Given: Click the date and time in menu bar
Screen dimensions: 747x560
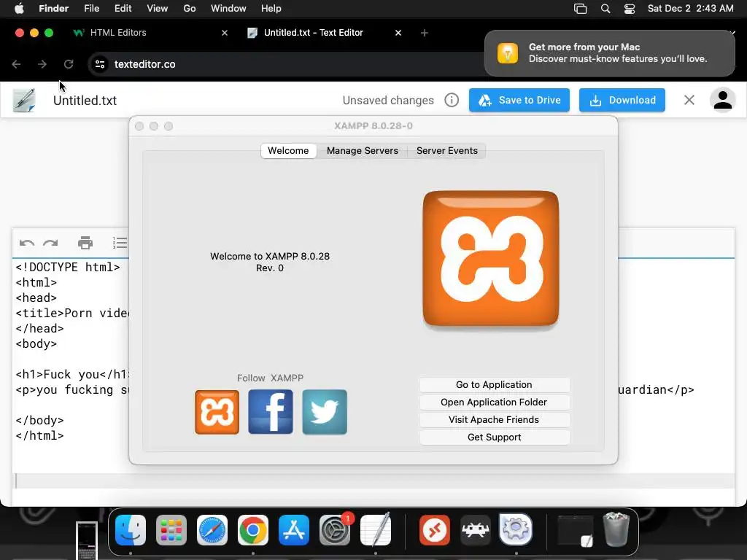Looking at the screenshot, I should [690, 9].
